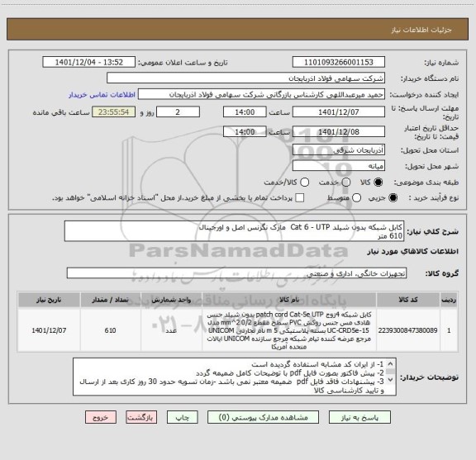Click the پاسخ به نیاز button
This screenshot has height=460, width=476.
tap(359, 417)
